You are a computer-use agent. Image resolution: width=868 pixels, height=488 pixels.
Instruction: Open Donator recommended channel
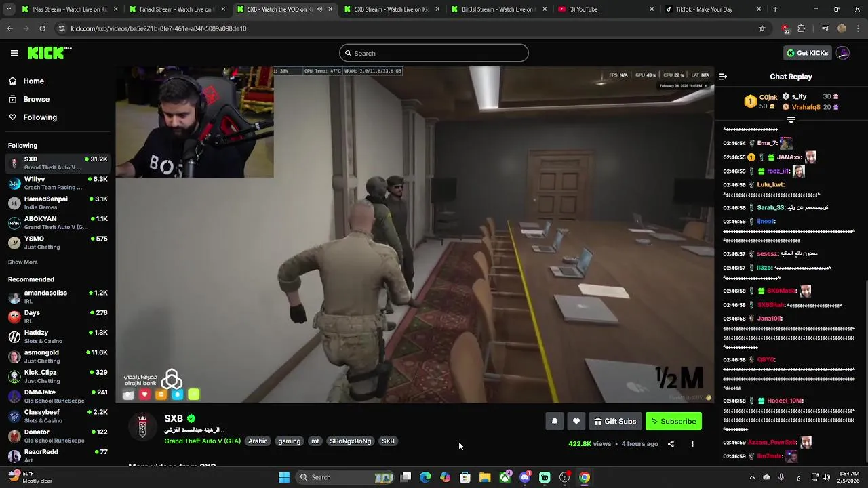pos(58,436)
